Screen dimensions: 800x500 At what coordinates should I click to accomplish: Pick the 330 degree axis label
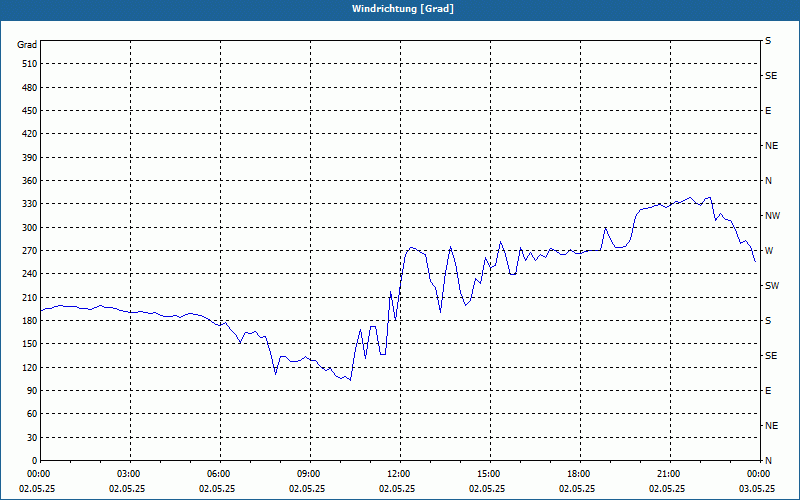[x=29, y=204]
